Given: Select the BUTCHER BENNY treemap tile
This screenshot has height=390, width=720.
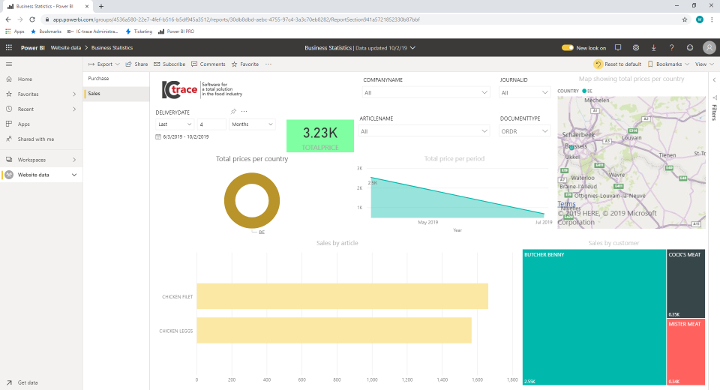Looking at the screenshot, I should tap(594, 317).
